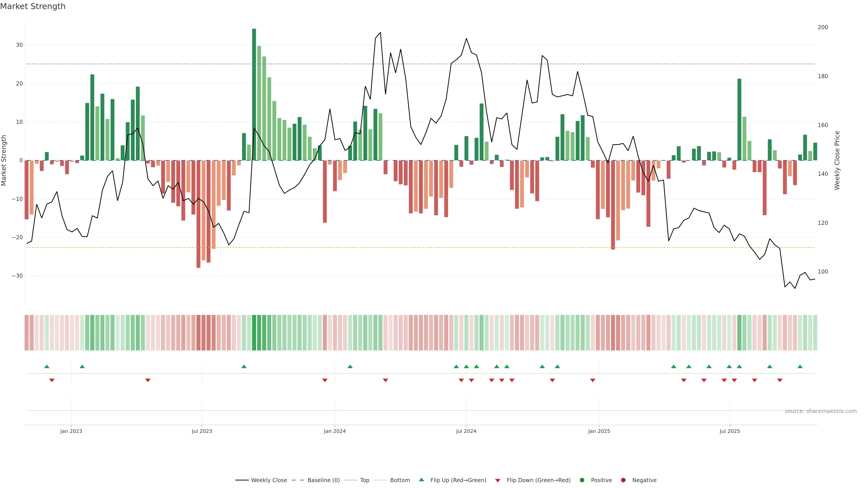Click the Weekly Close Price axis title
The image size is (868, 488).
tap(837, 160)
